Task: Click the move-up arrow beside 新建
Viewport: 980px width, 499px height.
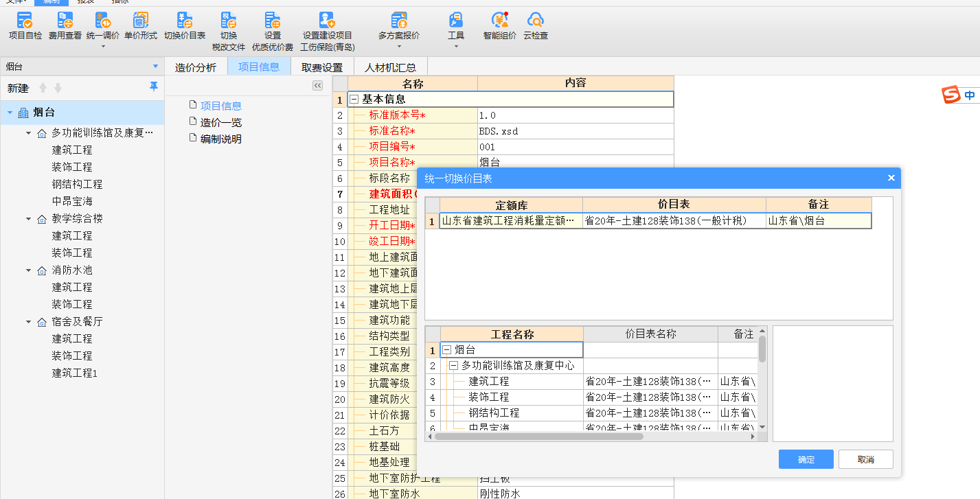Action: (x=43, y=88)
